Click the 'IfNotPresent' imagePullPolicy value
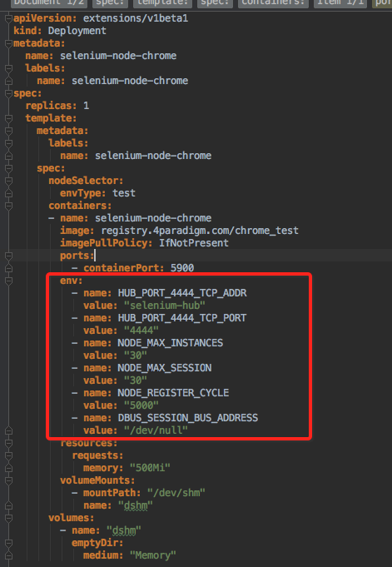 (x=194, y=243)
